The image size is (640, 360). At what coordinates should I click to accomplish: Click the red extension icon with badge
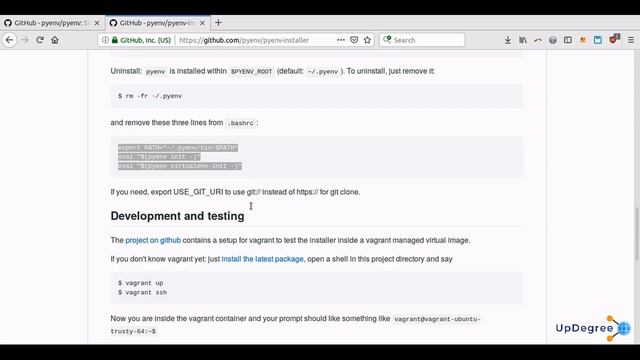(x=614, y=39)
